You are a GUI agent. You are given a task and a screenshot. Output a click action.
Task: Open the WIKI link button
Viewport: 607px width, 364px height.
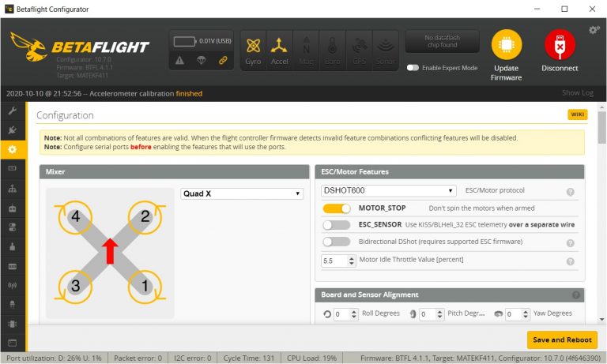(x=578, y=114)
